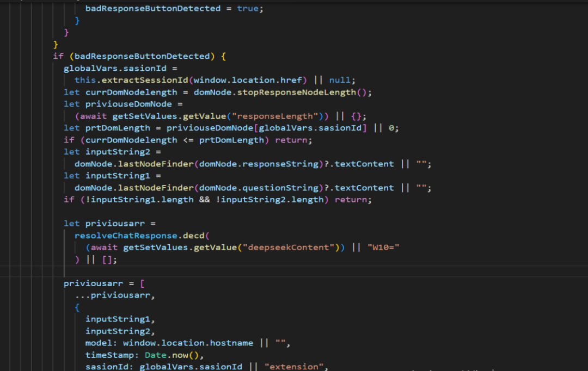Viewport: 588px width, 371px height.
Task: Click the "deepseekContent" string literal
Action: (x=290, y=248)
